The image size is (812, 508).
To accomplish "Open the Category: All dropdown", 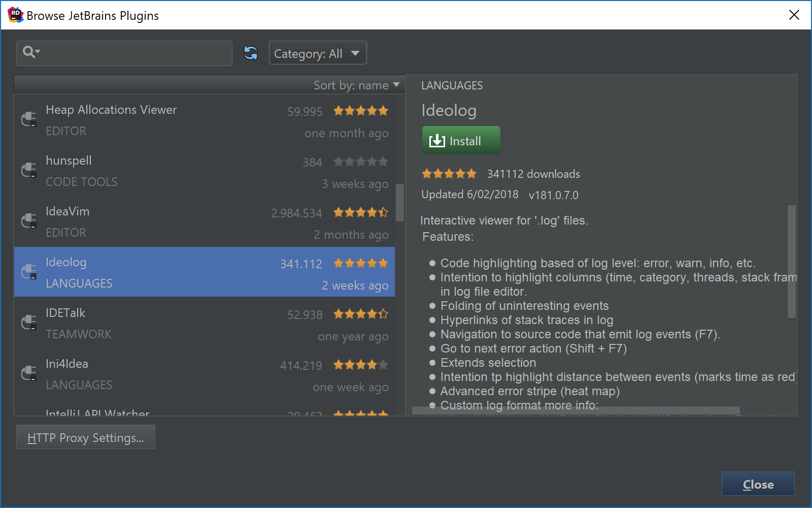I will (x=318, y=53).
